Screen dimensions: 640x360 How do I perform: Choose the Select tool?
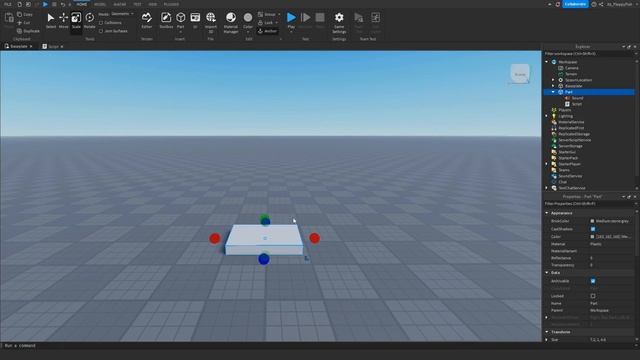tap(51, 20)
